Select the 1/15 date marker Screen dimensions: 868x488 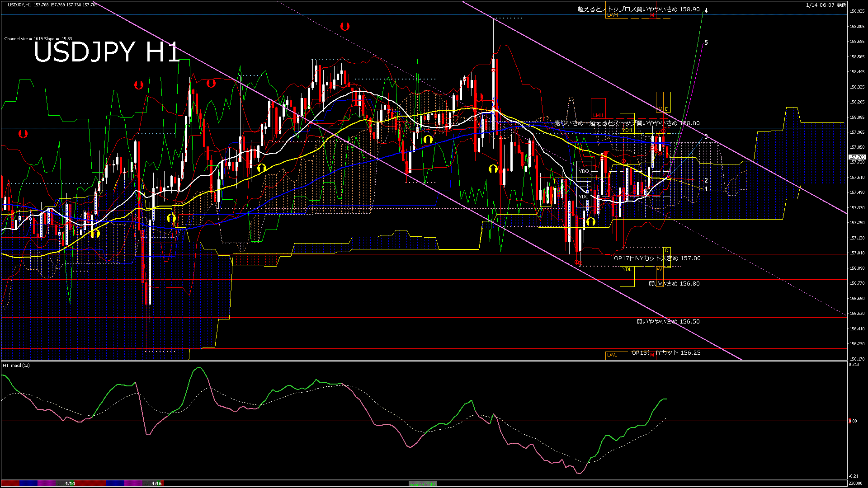pyautogui.click(x=157, y=483)
